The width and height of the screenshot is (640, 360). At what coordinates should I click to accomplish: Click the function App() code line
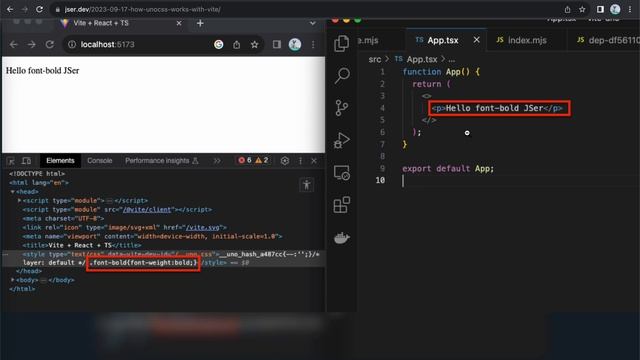(x=441, y=72)
